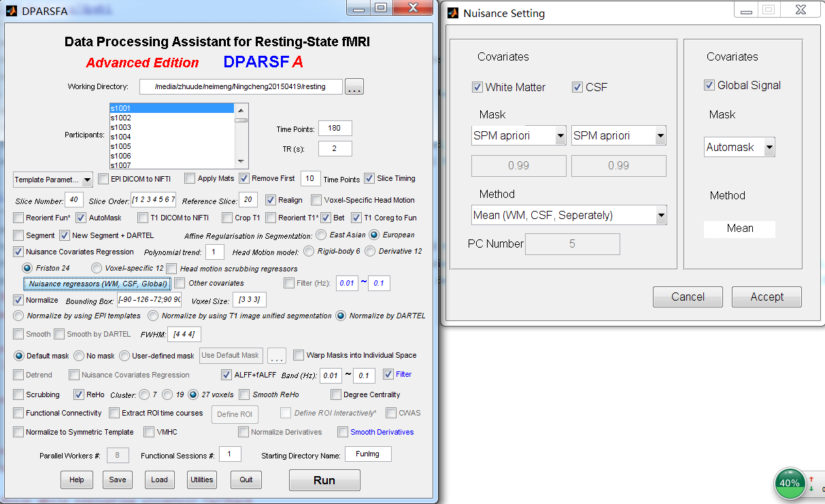
Task: Open the Utilities button
Action: click(x=202, y=480)
